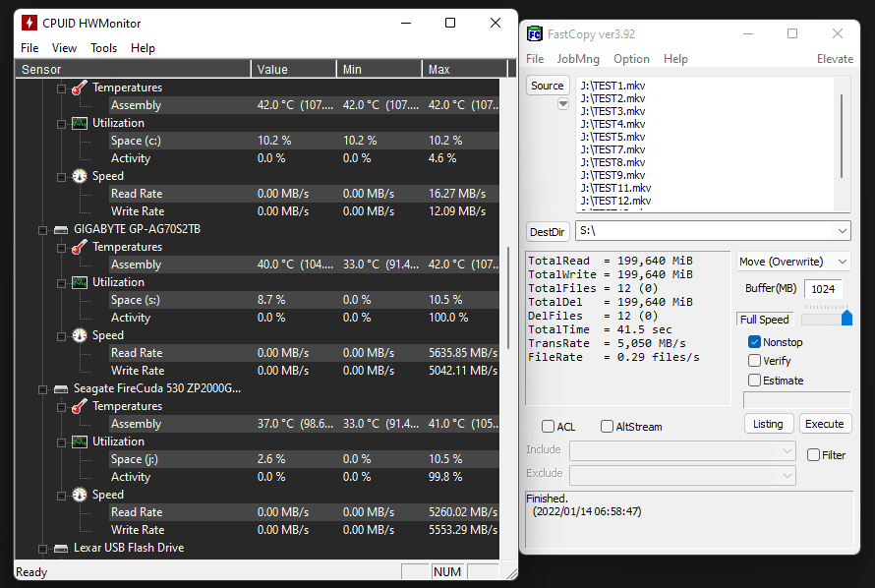Image resolution: width=875 pixels, height=588 pixels.
Task: Tick the ACL checkbox
Action: pos(548,427)
